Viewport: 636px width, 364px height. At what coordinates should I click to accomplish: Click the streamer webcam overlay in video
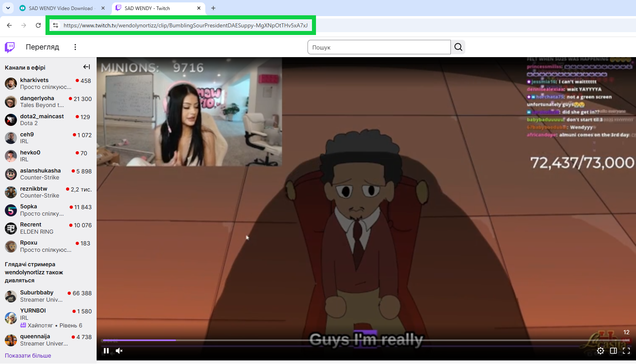(190, 112)
